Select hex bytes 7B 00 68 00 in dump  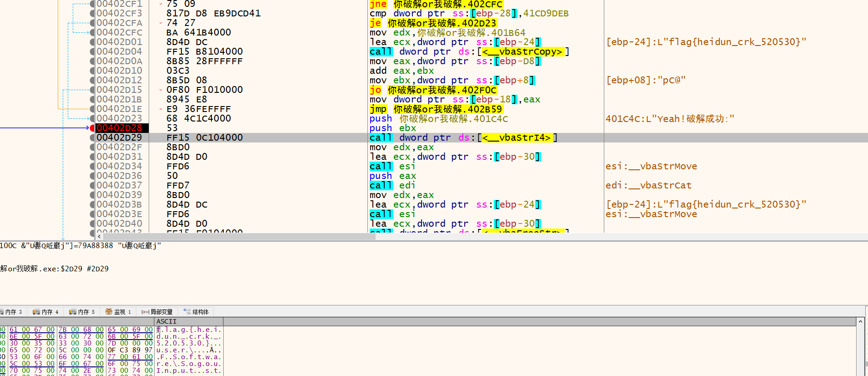81,330
